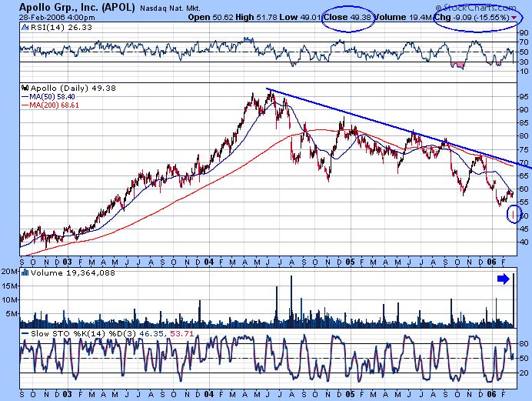
Task: Click the RSI(14) 26.33 panel label
Action: (61, 28)
